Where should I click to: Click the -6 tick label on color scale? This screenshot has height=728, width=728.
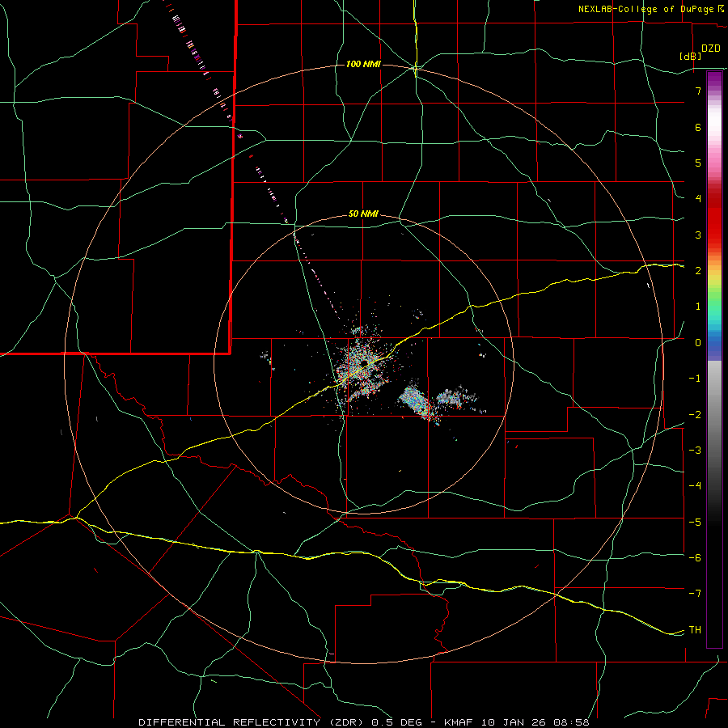point(695,558)
